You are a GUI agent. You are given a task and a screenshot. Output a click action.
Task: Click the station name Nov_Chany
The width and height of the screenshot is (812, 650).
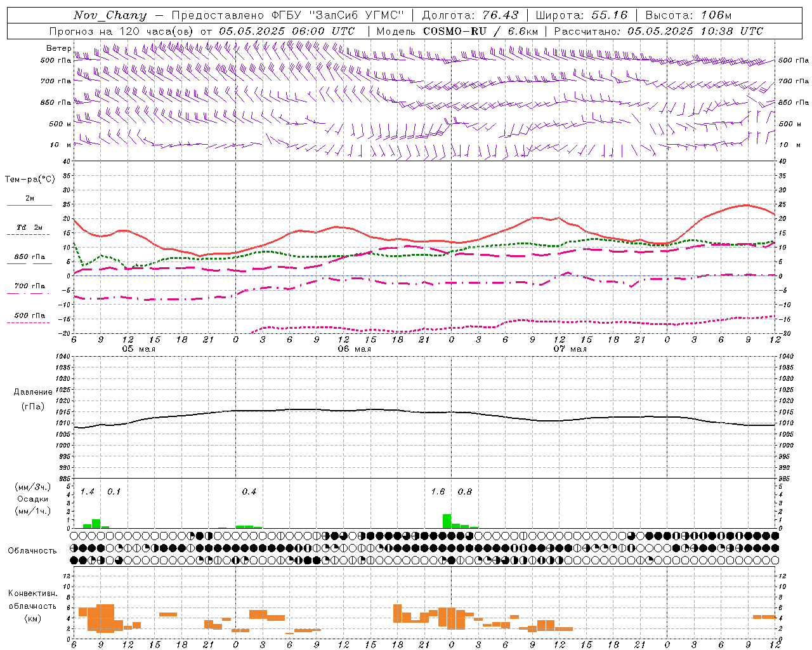pyautogui.click(x=110, y=15)
